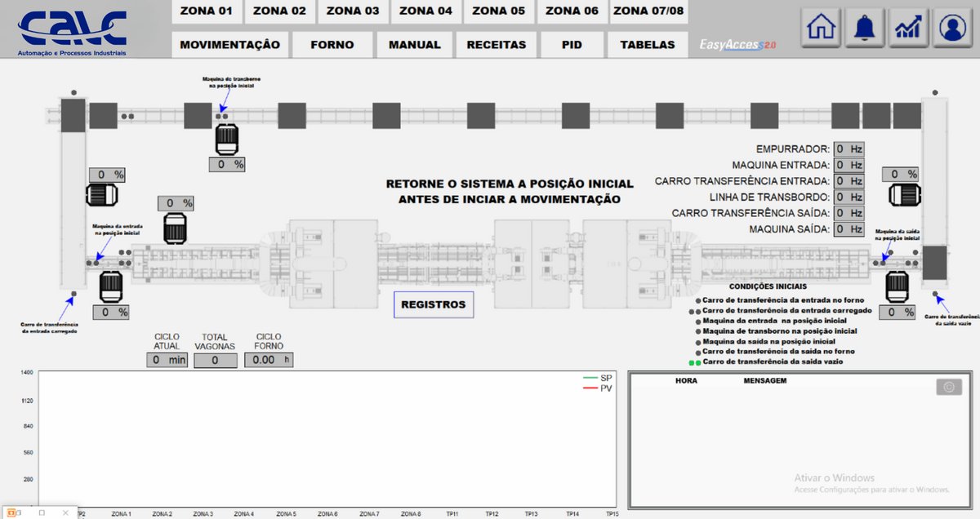Click the entry transfer car motor icon
Screen dimensions: 980x519
click(x=103, y=196)
